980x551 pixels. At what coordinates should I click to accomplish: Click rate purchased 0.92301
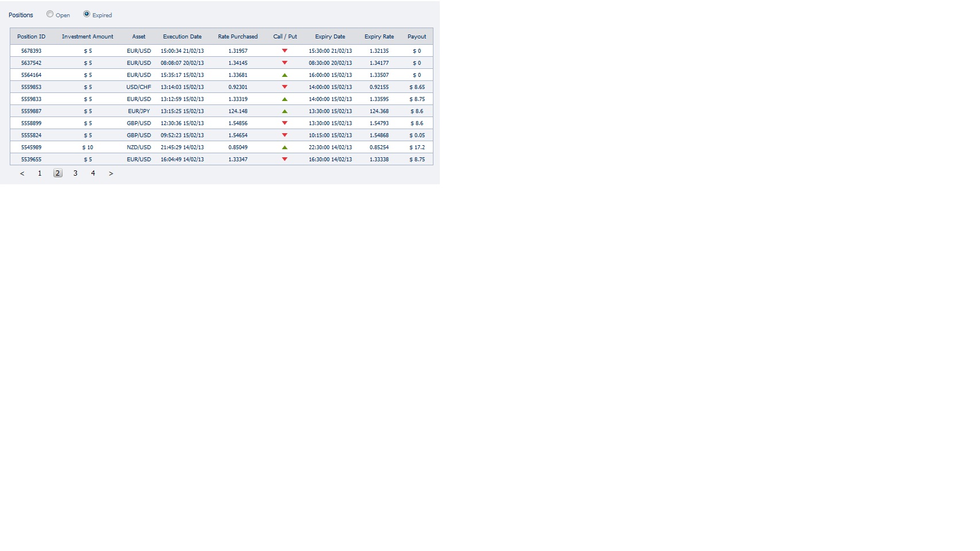(238, 87)
